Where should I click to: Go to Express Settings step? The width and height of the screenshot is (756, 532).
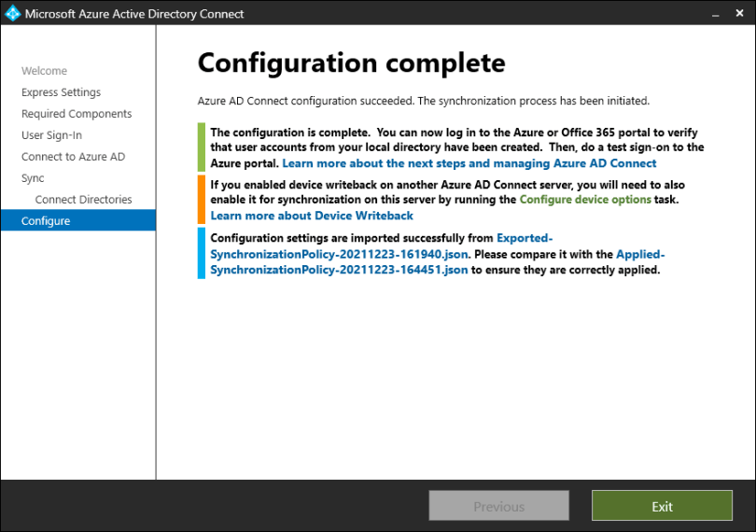[62, 92]
